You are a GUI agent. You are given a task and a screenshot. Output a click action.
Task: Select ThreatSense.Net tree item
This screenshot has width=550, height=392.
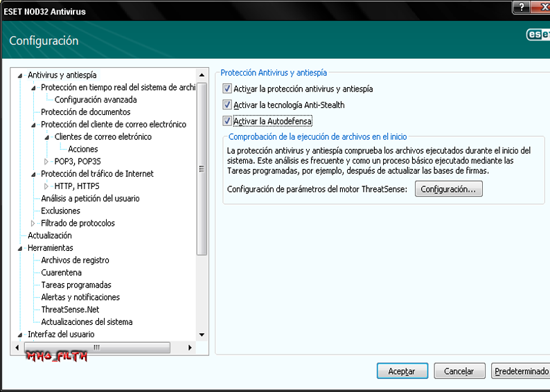[x=70, y=310]
